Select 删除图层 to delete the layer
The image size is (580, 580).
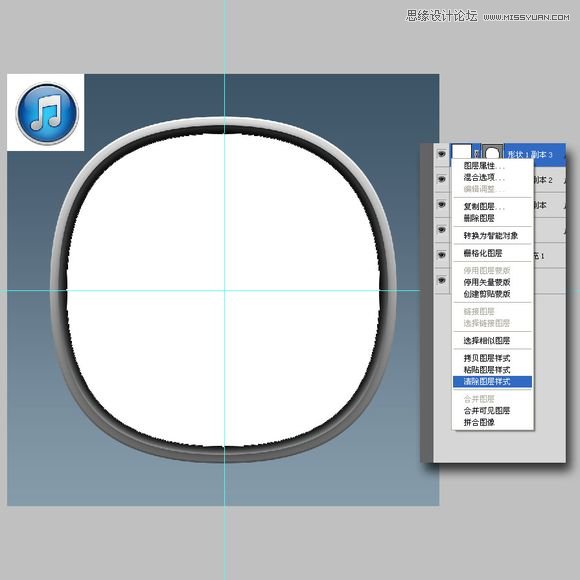pyautogui.click(x=479, y=218)
